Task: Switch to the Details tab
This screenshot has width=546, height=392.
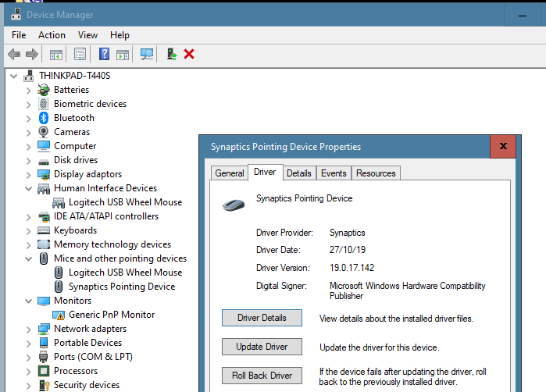Action: pos(298,173)
